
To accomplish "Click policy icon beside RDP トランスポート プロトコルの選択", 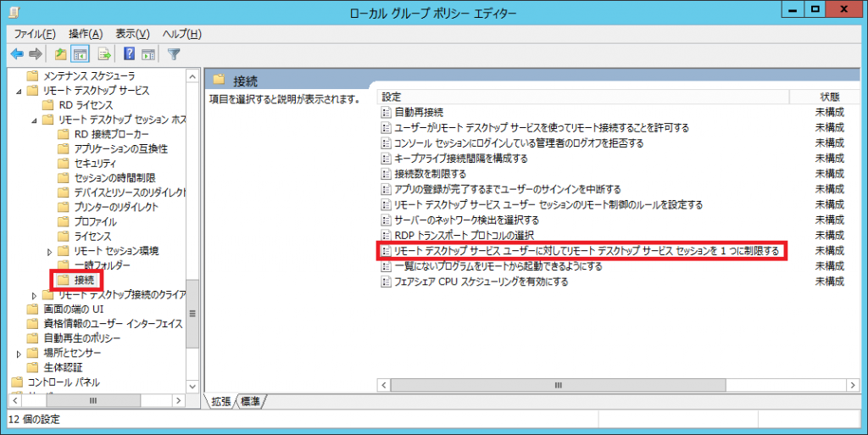I will [386, 235].
